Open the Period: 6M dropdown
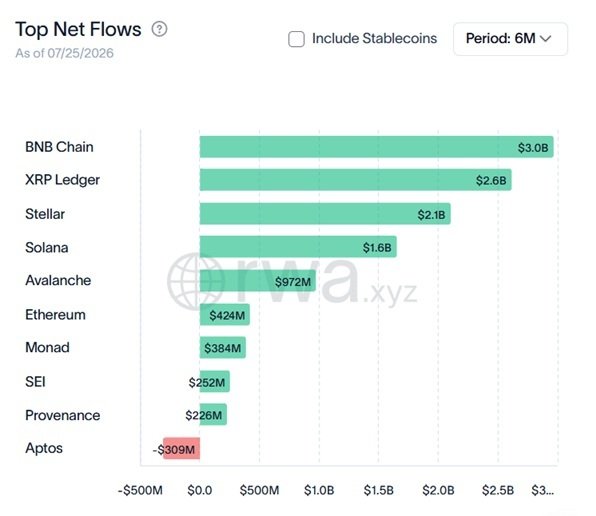The width and height of the screenshot is (596, 516). point(510,39)
